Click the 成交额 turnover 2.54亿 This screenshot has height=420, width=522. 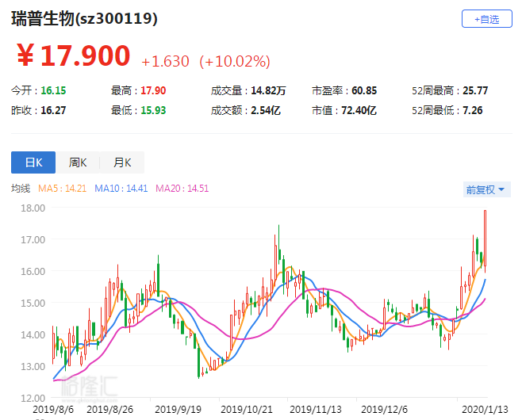(266, 110)
